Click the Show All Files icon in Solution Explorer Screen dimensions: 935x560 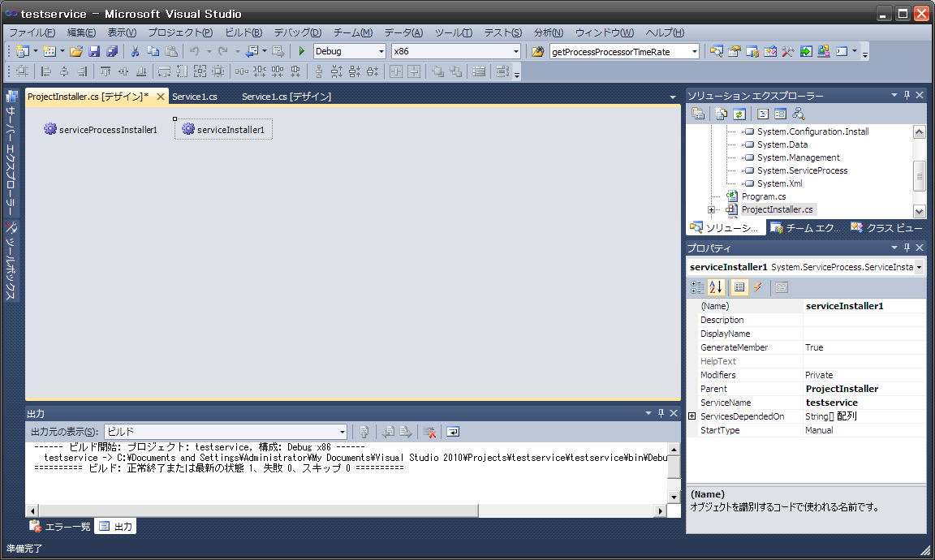coord(721,114)
